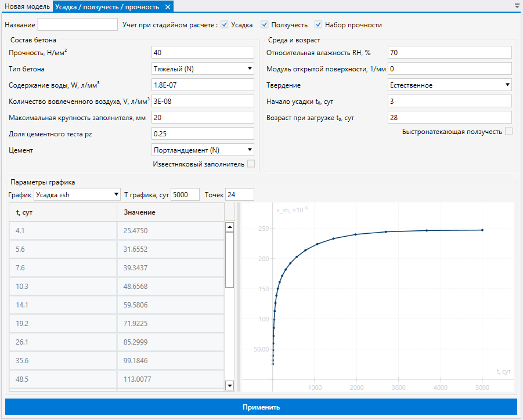The height and width of the screenshot is (420, 523).
Task: Enable the Известняковый заполнитель checkbox
Action: 251,164
